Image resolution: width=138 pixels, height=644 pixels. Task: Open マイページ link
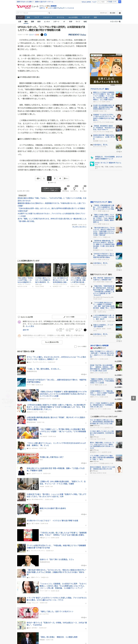click(103, 13)
